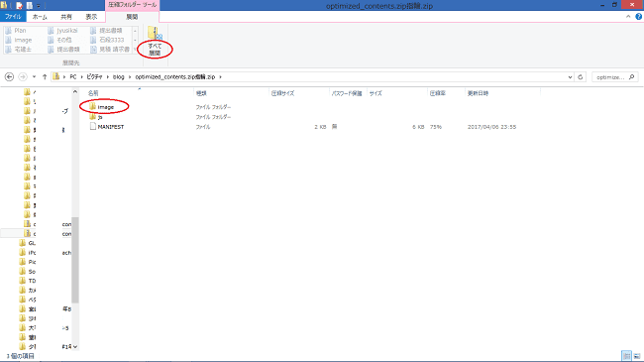The image size is (644, 362).
Task: Click PC in the address breadcrumb
Action: [x=73, y=77]
